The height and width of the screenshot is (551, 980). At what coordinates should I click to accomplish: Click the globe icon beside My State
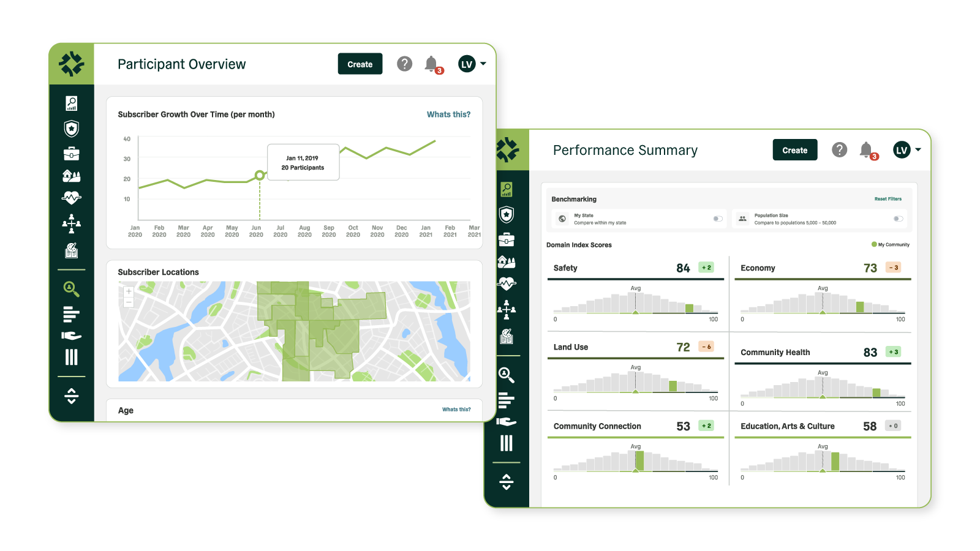pos(562,219)
